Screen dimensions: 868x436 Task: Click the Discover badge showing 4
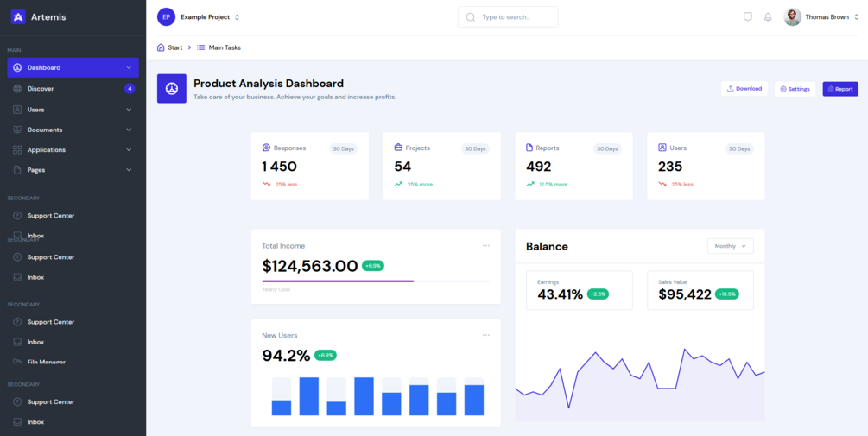click(x=130, y=89)
